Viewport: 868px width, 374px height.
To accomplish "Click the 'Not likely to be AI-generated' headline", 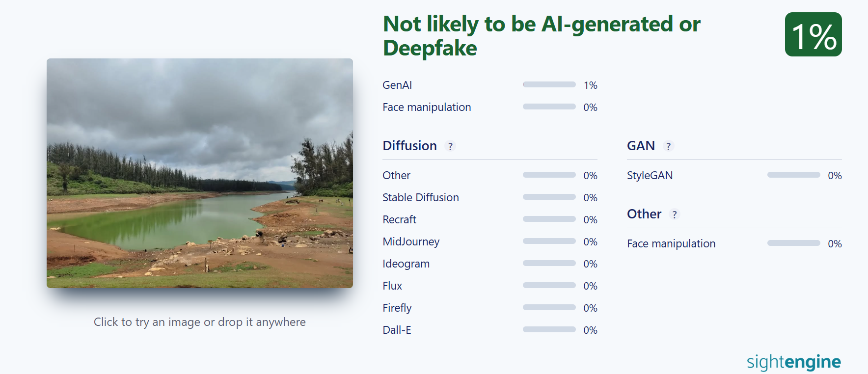I will coord(541,36).
